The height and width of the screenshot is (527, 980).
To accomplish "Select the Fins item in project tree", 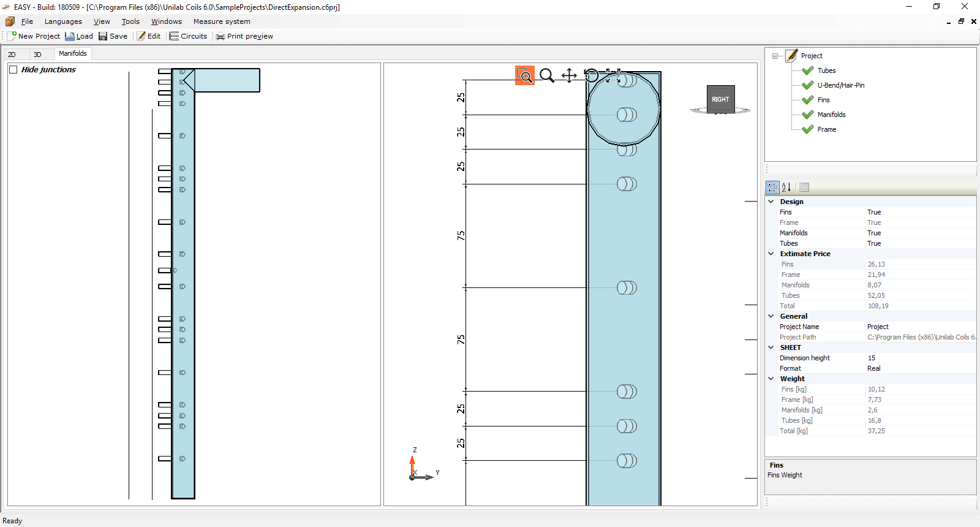I will [823, 100].
